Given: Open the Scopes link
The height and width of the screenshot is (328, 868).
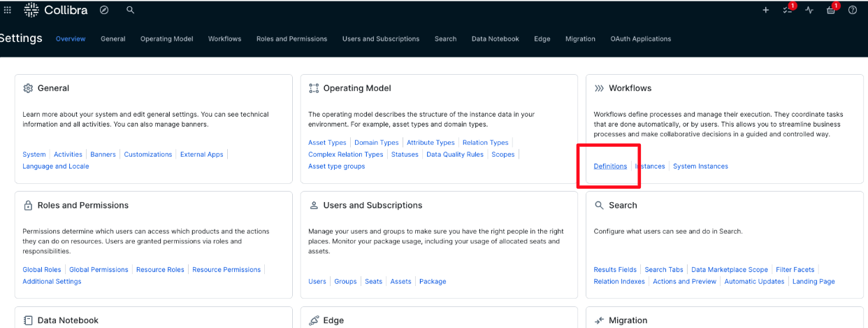Looking at the screenshot, I should [503, 155].
